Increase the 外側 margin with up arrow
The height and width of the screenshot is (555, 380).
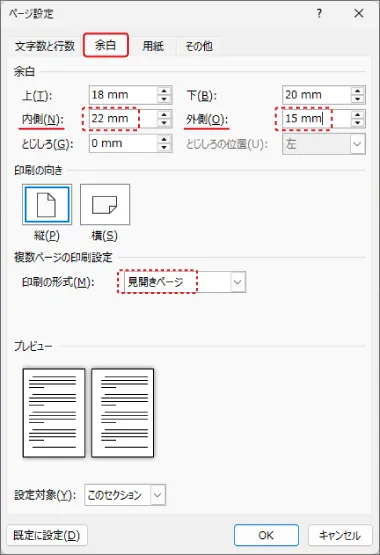pos(358,115)
